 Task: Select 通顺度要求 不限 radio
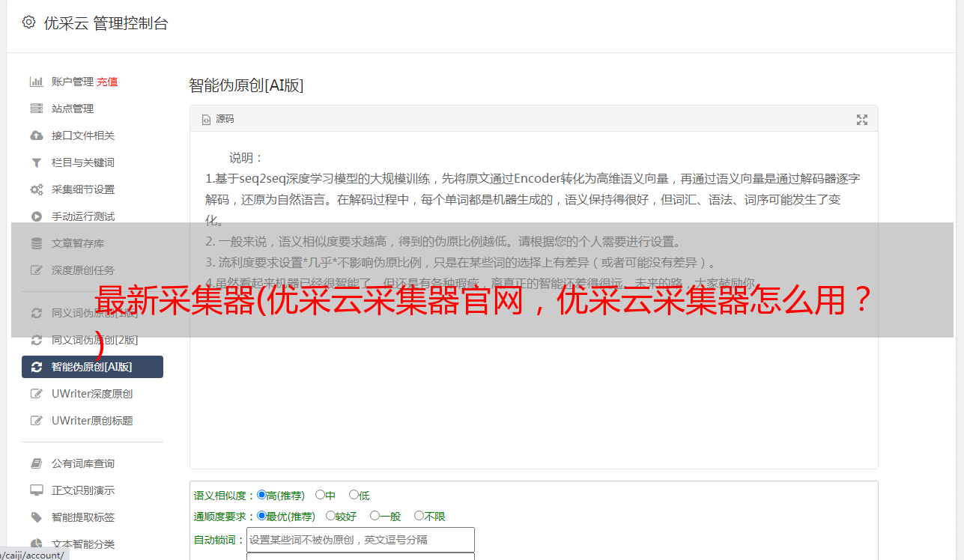pyautogui.click(x=419, y=516)
